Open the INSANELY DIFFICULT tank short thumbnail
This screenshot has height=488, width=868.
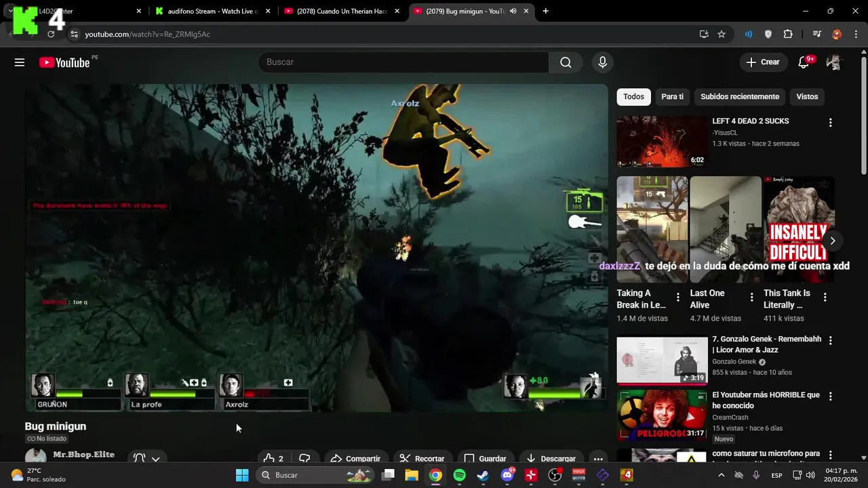click(x=799, y=229)
